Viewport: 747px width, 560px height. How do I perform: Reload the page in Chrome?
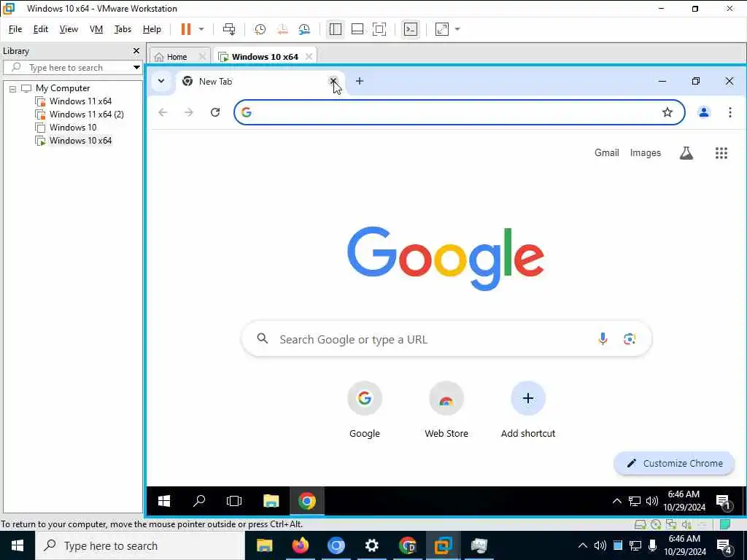(215, 112)
